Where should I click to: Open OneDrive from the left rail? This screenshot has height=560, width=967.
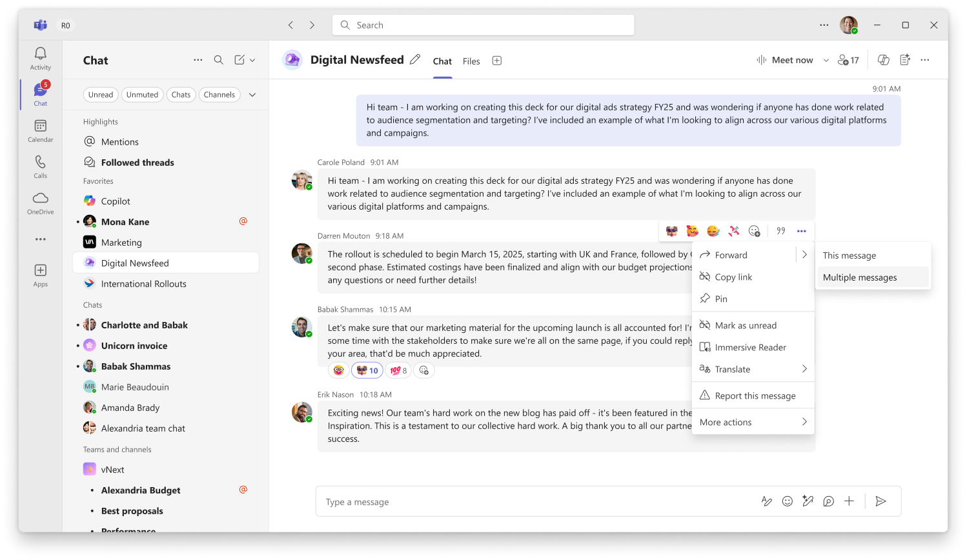point(40,203)
